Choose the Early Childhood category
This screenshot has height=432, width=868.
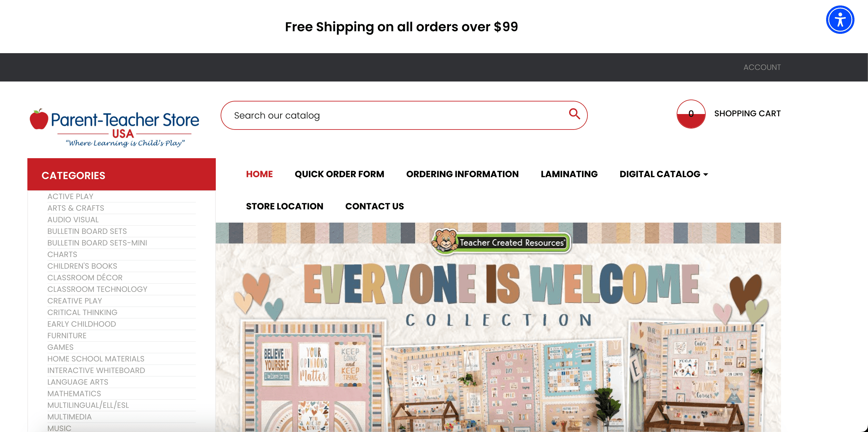click(x=81, y=324)
